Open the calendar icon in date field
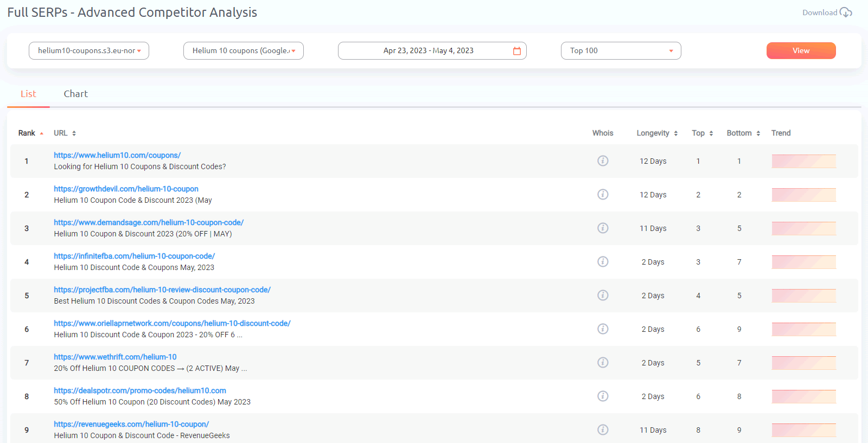The height and width of the screenshot is (443, 868). click(x=517, y=51)
